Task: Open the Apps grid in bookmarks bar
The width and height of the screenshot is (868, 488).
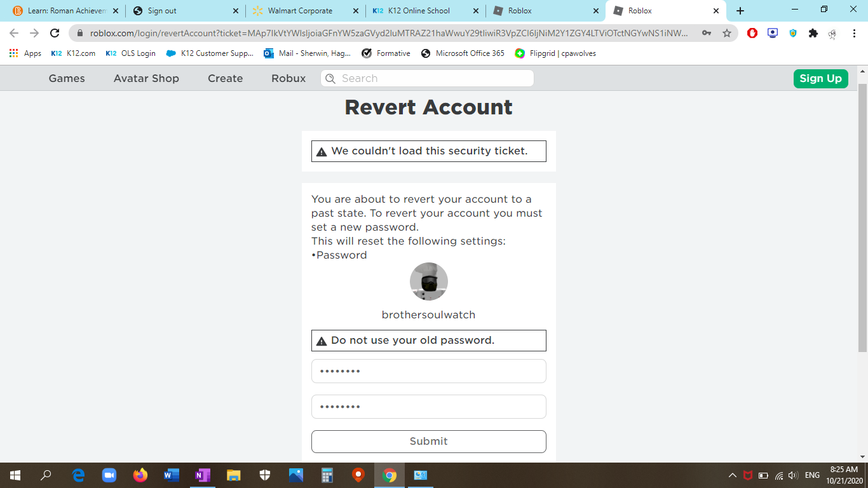Action: tap(25, 53)
